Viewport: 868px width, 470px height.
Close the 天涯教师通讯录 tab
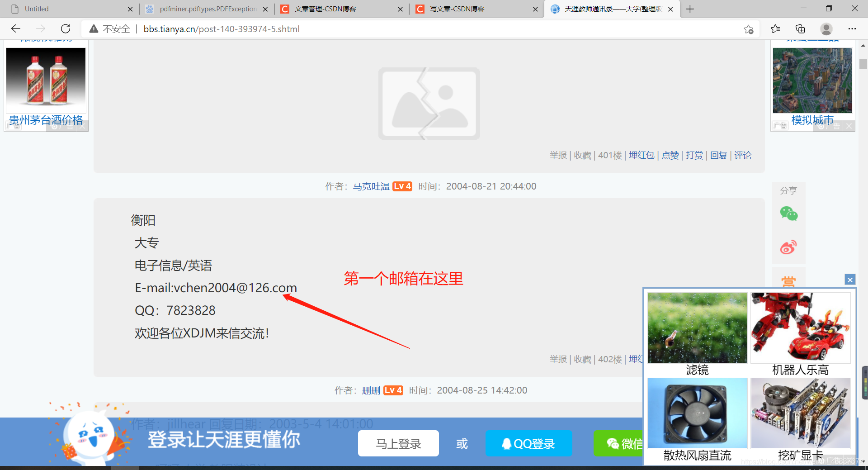(670, 9)
